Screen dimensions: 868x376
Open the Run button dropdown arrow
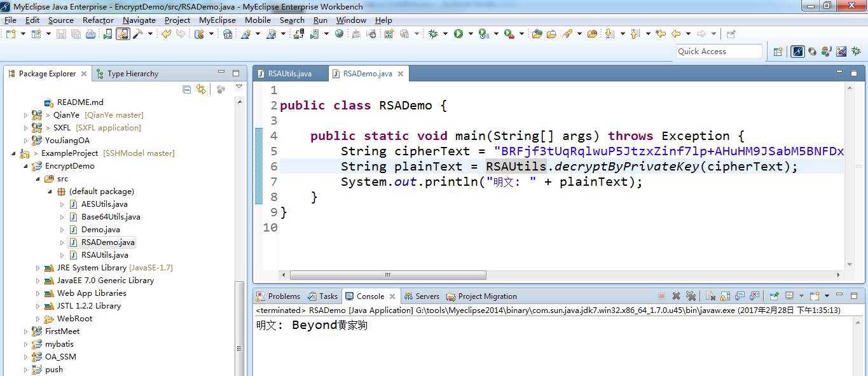471,34
